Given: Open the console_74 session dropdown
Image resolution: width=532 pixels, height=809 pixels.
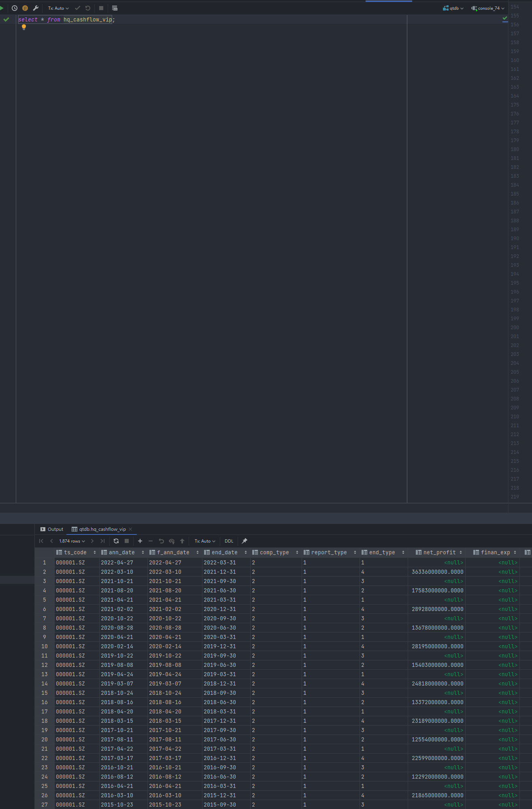Looking at the screenshot, I should click(488, 8).
